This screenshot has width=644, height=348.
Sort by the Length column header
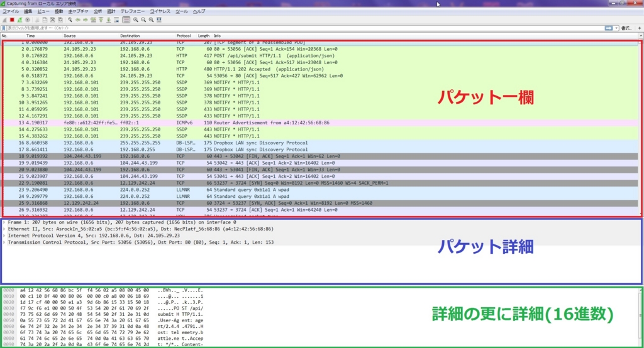203,36
